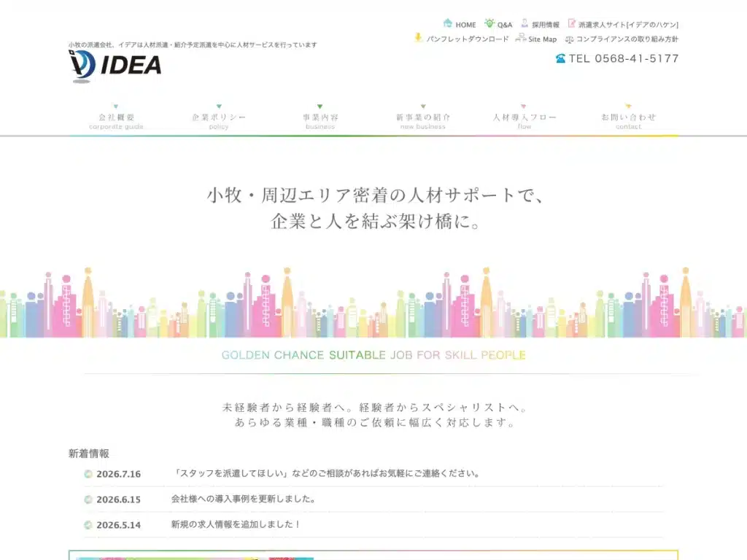Image resolution: width=747 pixels, height=560 pixels.
Task: Click headline 小牧・周辺エリア密着の人材サポートで
Action: pos(376,195)
